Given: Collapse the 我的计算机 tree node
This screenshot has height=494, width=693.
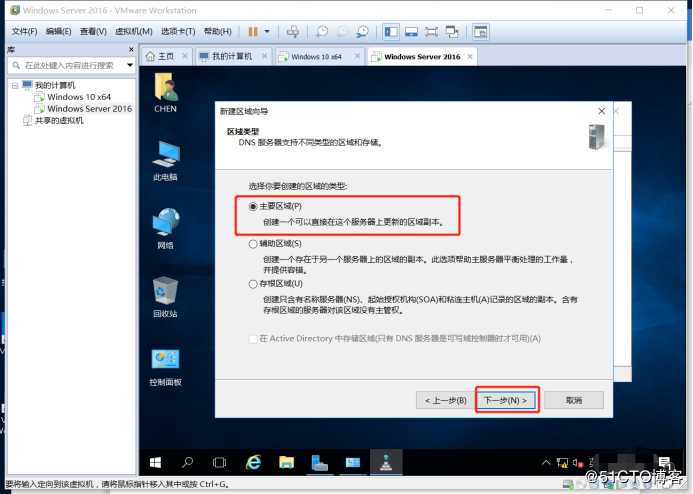Looking at the screenshot, I should click(x=15, y=85).
